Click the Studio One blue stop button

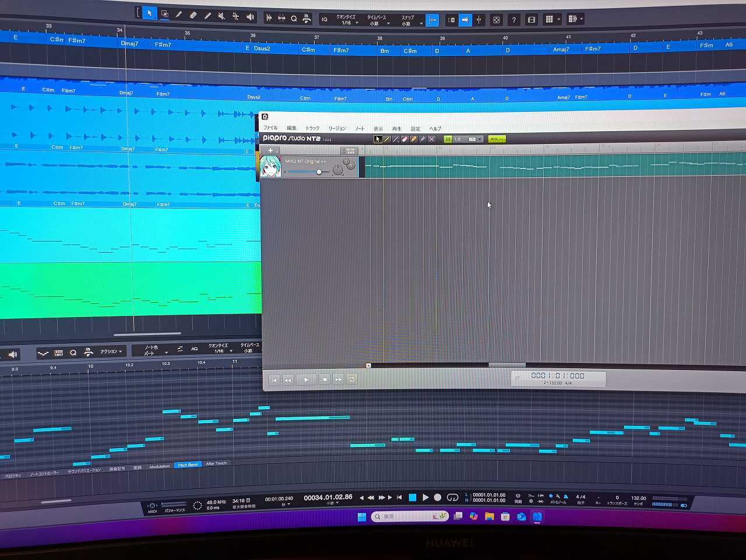(413, 498)
